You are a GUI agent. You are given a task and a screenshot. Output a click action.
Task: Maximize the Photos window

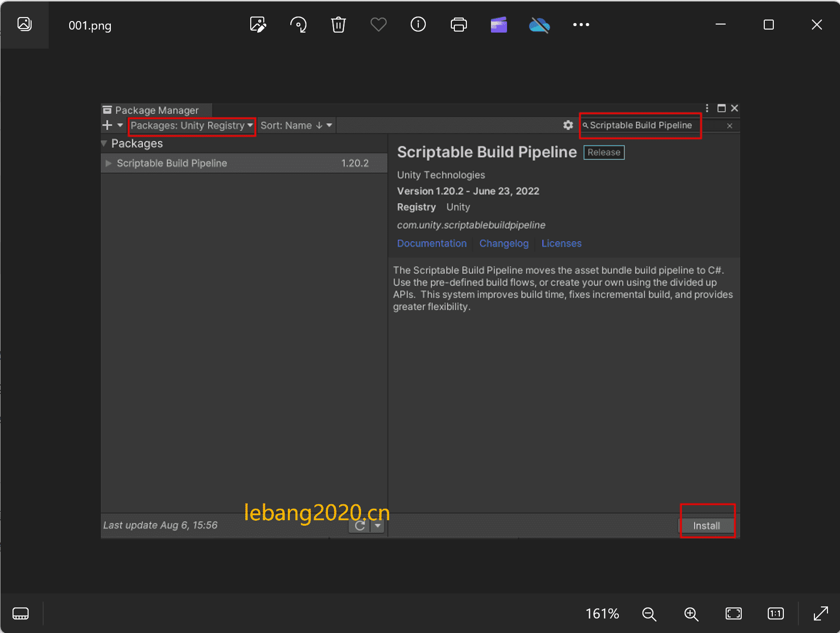pos(769,24)
